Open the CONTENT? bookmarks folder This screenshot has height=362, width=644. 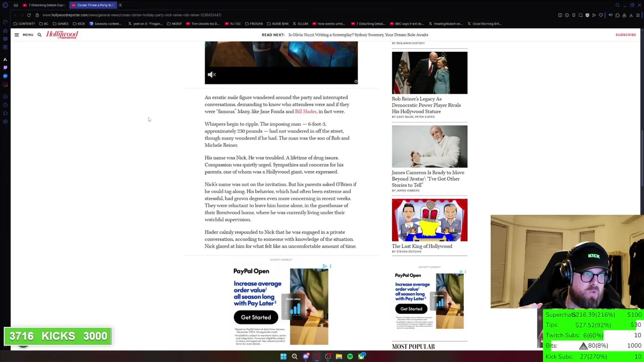[x=24, y=24]
